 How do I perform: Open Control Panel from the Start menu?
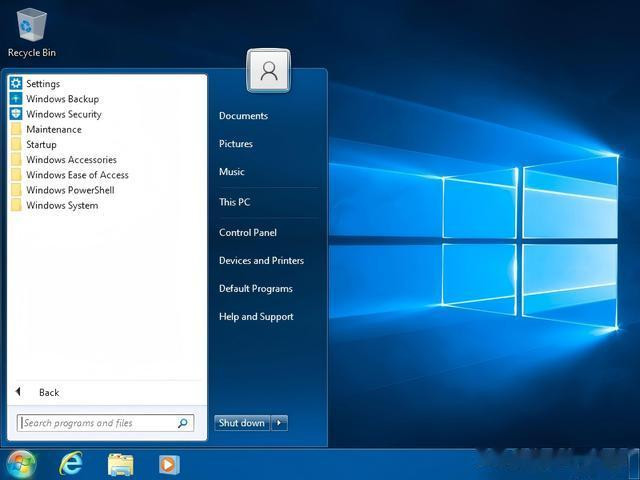(248, 233)
